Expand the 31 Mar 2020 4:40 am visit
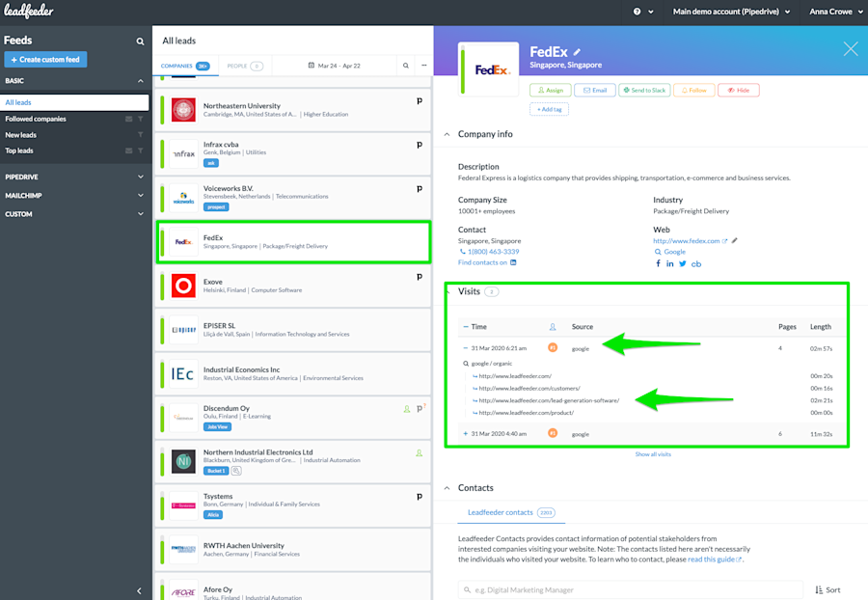The width and height of the screenshot is (868, 600). point(465,433)
